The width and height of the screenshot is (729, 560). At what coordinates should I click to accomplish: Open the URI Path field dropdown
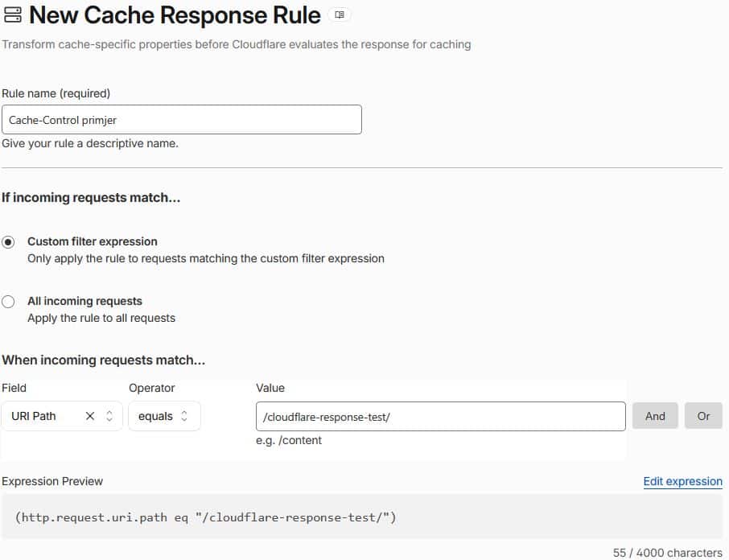coord(62,416)
